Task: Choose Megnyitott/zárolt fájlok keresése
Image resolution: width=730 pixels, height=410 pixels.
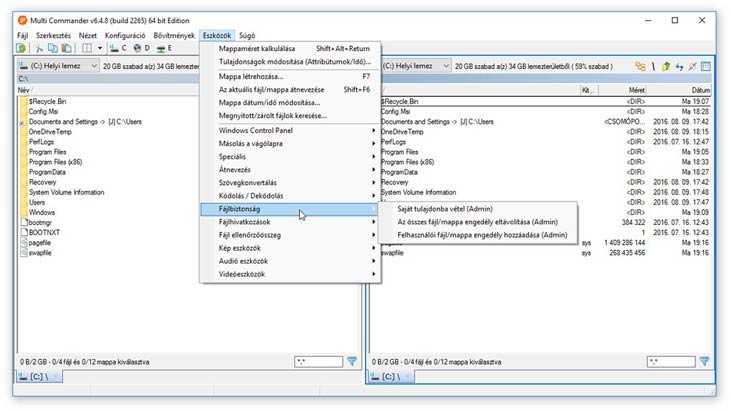Action: pos(291,115)
